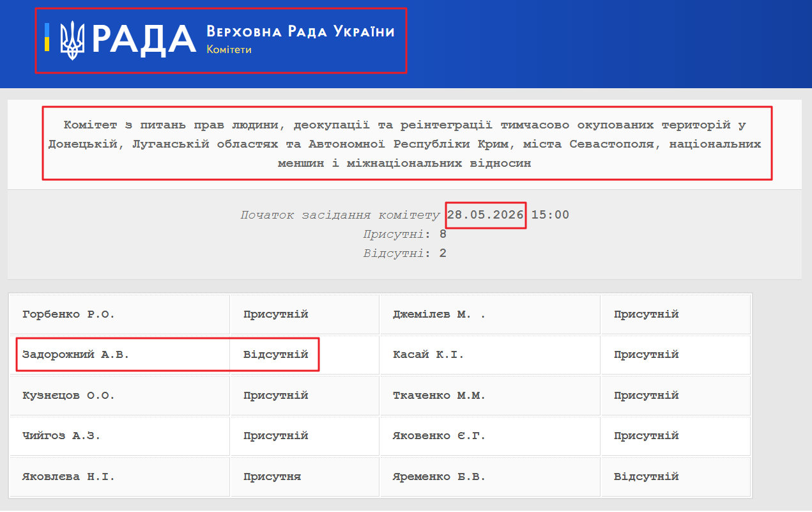Select the Кузнецов О.О. name cell
Image resolution: width=812 pixels, height=512 pixels.
coord(120,395)
